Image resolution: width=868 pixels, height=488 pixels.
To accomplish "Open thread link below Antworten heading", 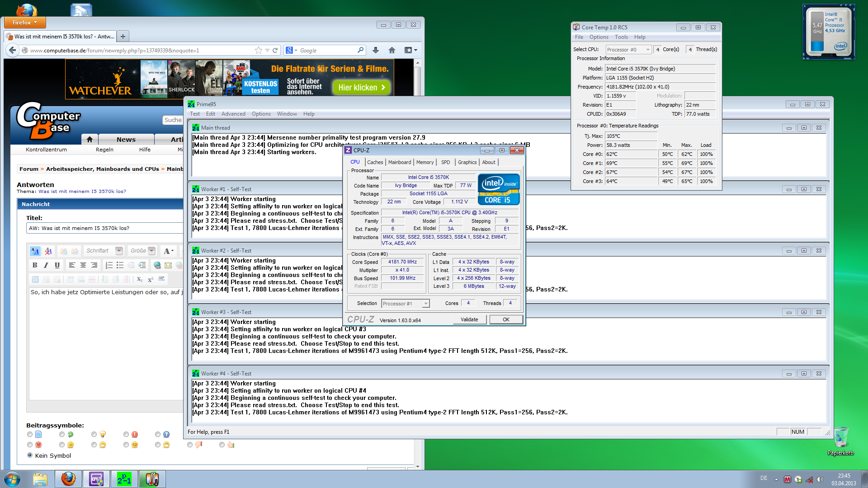I will [82, 191].
